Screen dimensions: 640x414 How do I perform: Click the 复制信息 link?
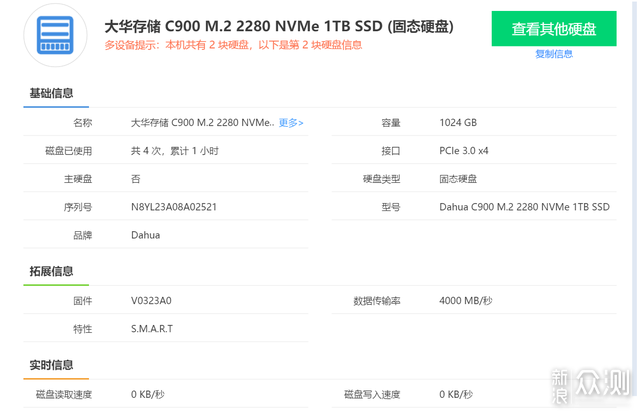coord(554,54)
